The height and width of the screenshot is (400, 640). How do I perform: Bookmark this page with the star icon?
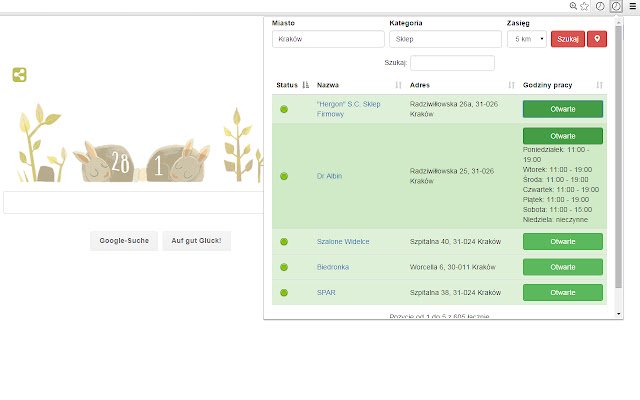pyautogui.click(x=584, y=6)
